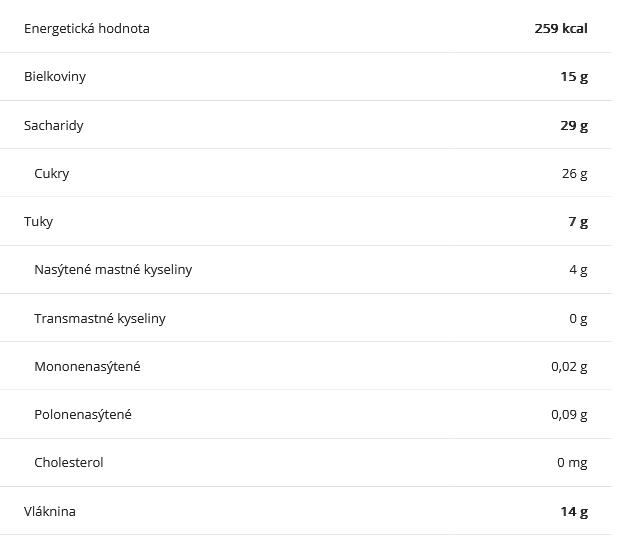This screenshot has height=543, width=627.
Task: Select the 0,02 g value
Action: (569, 366)
